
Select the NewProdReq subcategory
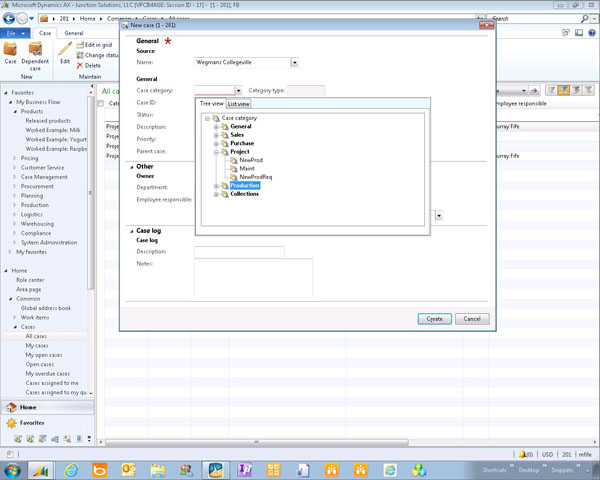[256, 177]
